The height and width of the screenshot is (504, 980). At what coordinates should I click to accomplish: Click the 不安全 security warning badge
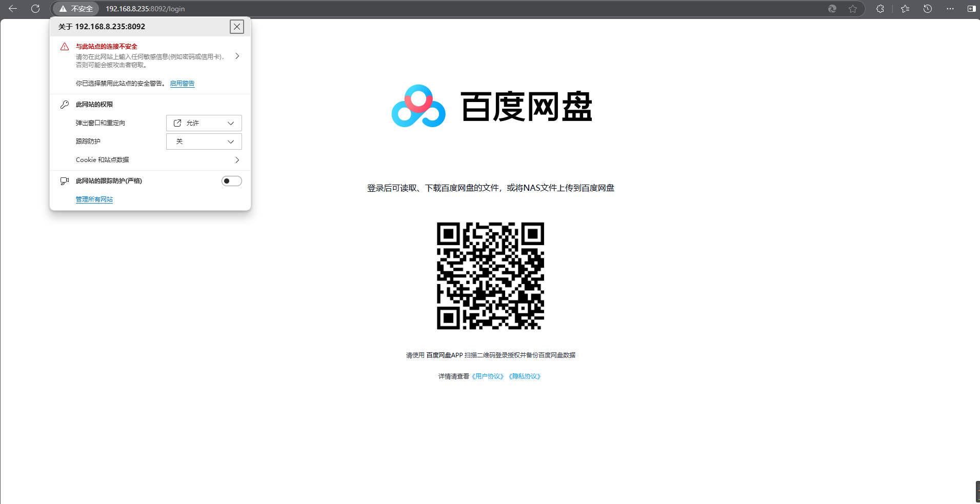click(76, 9)
